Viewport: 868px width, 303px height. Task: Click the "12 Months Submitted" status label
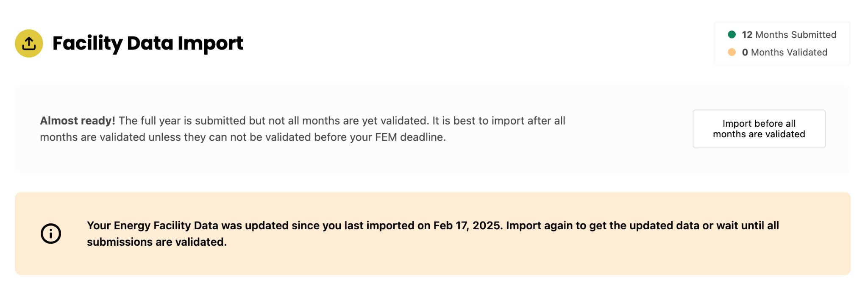(789, 35)
